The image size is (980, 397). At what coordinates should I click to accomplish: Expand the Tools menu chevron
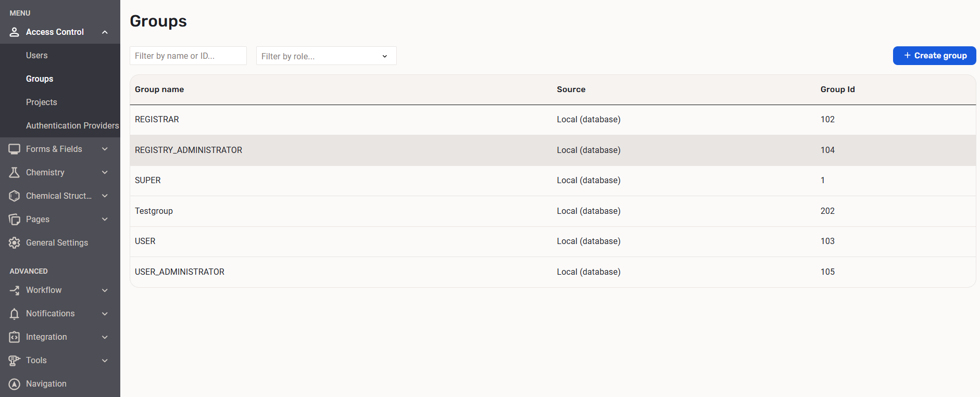point(105,361)
